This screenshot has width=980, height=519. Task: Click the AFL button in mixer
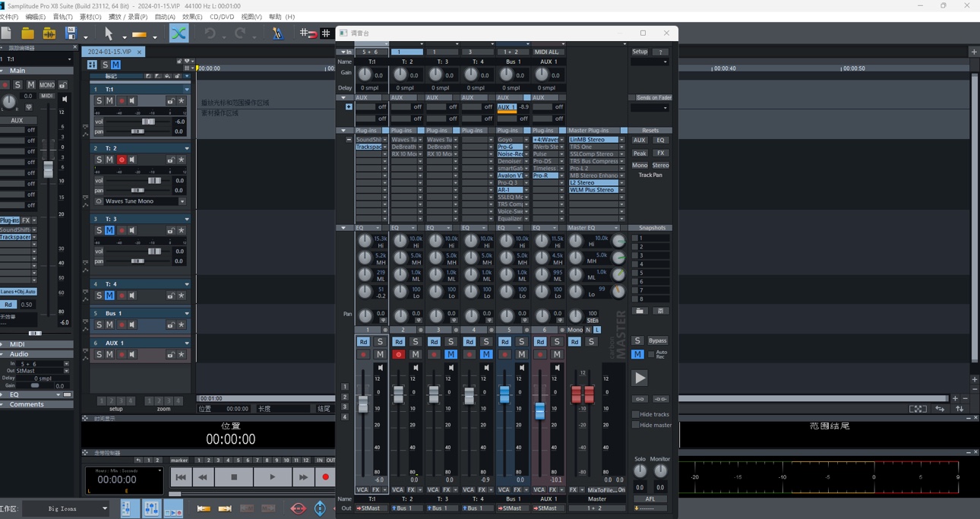pos(650,499)
